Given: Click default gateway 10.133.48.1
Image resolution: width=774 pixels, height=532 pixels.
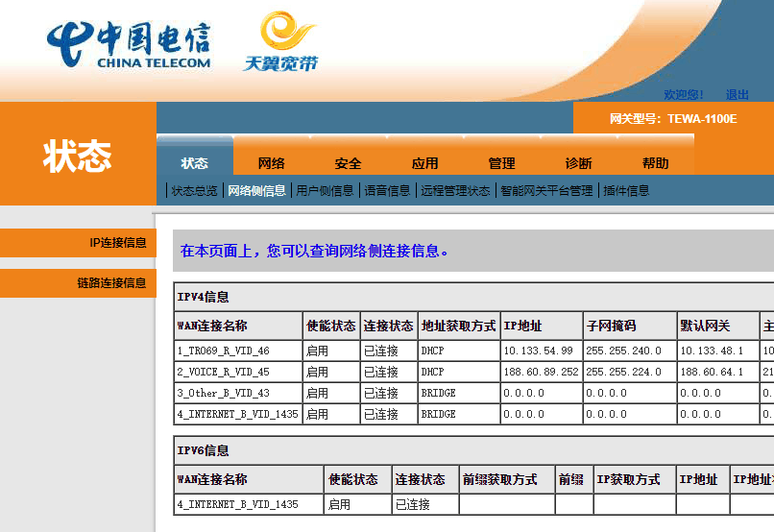Looking at the screenshot, I should pos(712,351).
